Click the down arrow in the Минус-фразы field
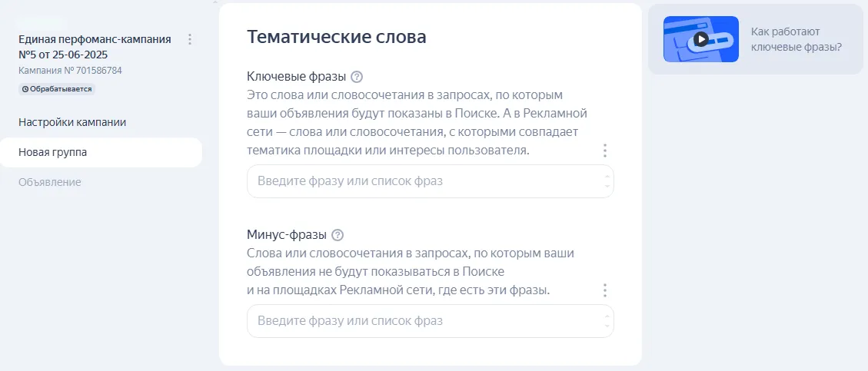This screenshot has height=371, width=868. 607,326
